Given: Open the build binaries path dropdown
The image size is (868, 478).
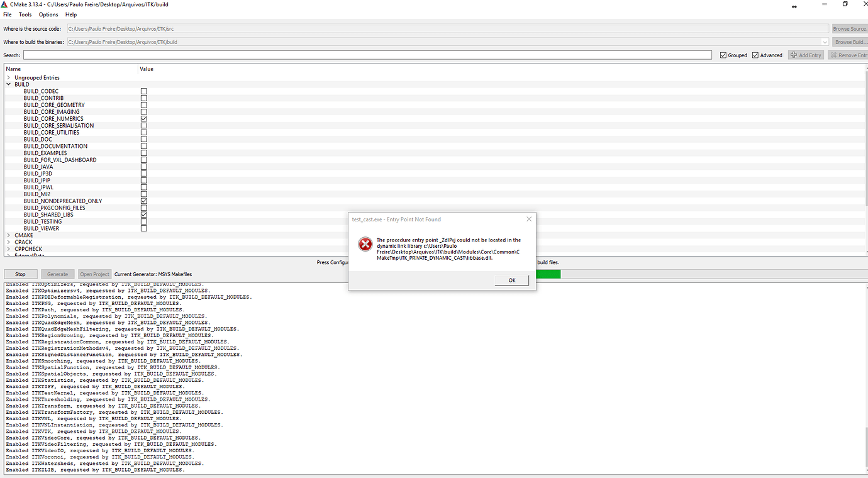Looking at the screenshot, I should [x=825, y=42].
